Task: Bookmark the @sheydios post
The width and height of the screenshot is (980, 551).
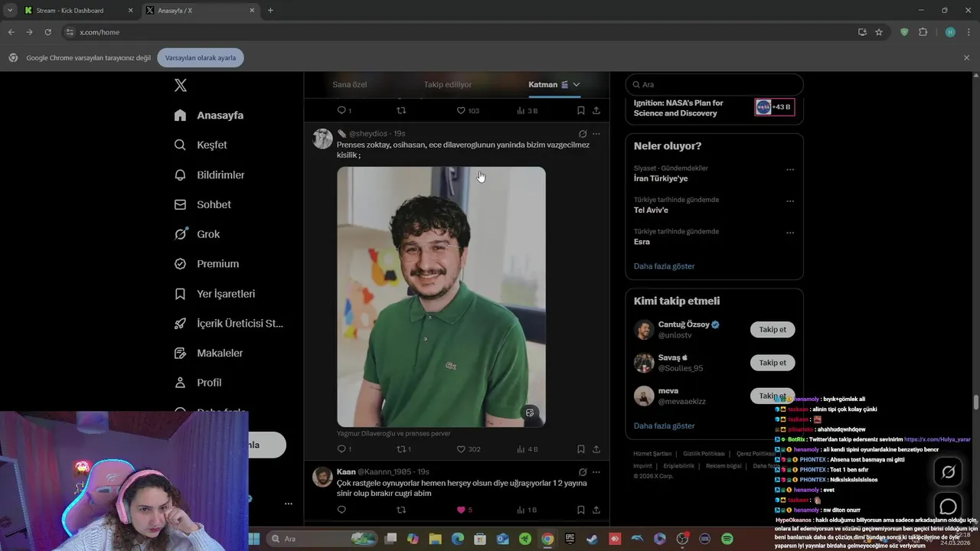Action: pos(581,449)
